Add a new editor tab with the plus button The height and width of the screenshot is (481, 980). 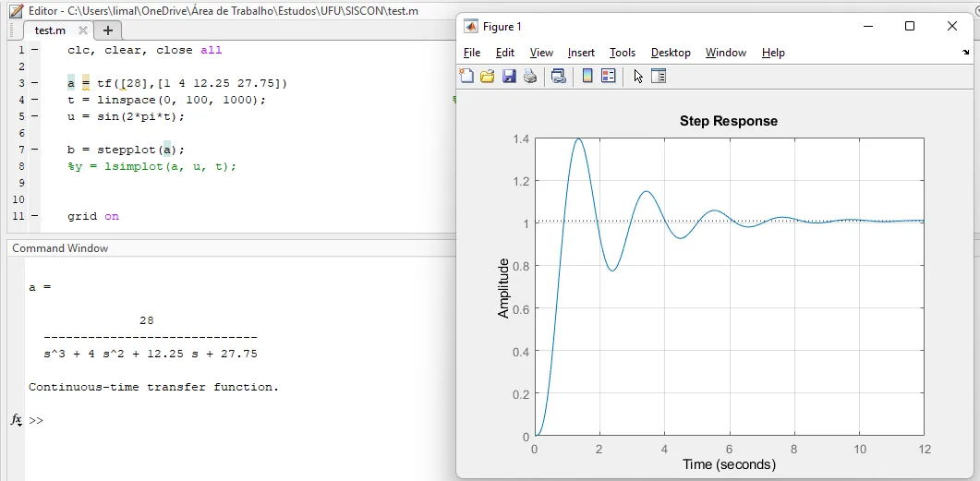pos(108,30)
